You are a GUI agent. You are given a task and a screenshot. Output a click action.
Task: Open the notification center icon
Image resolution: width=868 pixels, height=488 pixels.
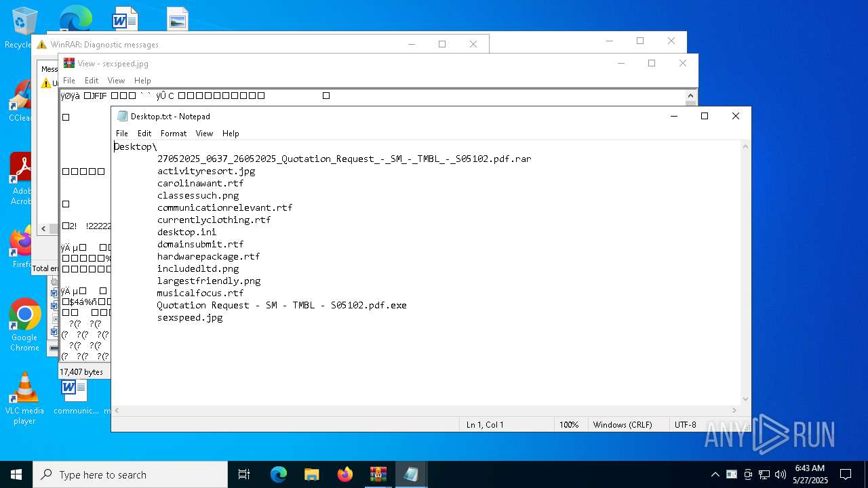click(846, 474)
